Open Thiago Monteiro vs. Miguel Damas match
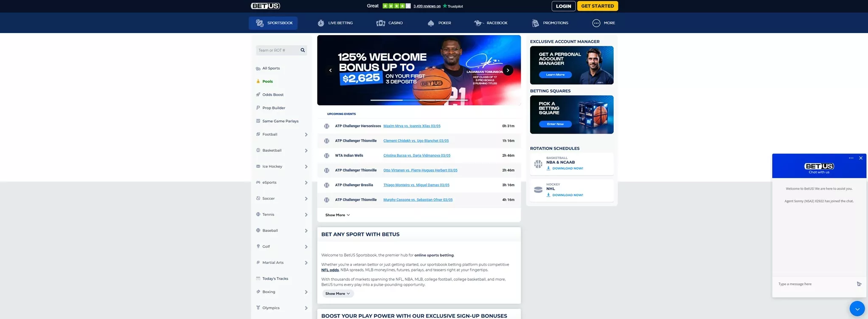Image resolution: width=868 pixels, height=319 pixels. [416, 185]
